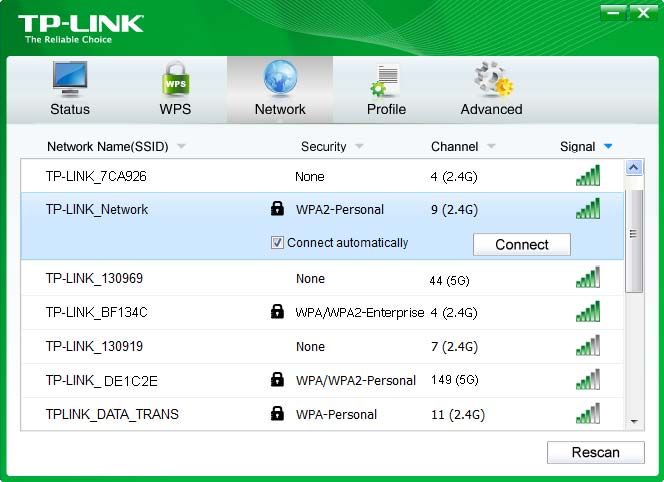Click channel 9 (2.4G) value
Viewport: 664px width, 482px height.
point(454,210)
